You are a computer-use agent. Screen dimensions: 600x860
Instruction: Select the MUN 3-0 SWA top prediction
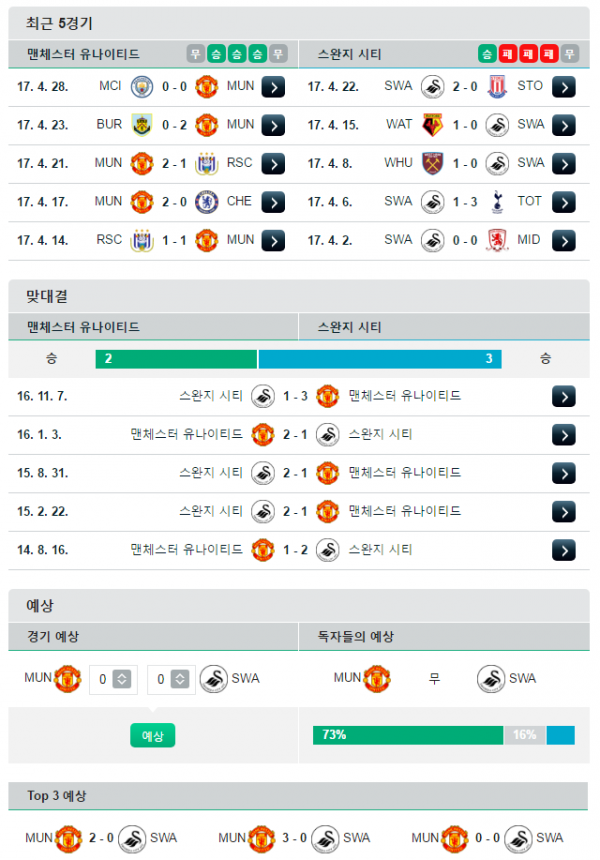point(294,838)
